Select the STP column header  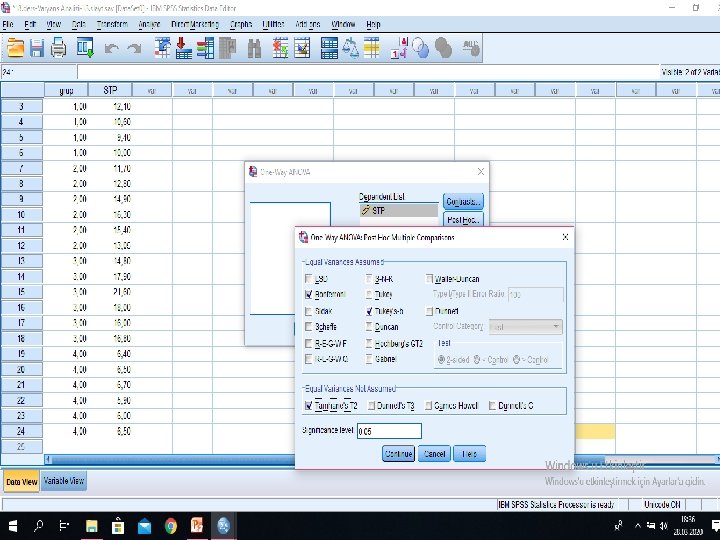tap(110, 90)
